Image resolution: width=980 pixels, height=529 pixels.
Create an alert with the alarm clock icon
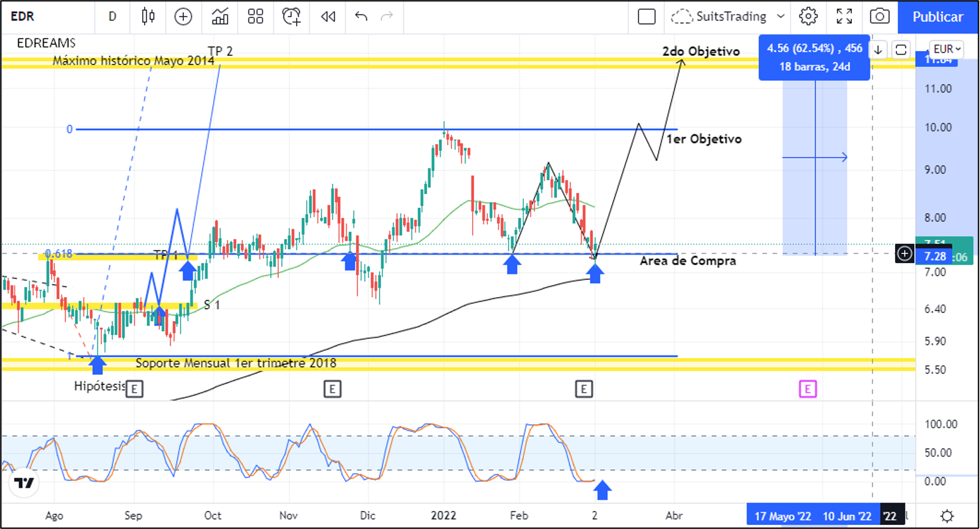point(291,17)
